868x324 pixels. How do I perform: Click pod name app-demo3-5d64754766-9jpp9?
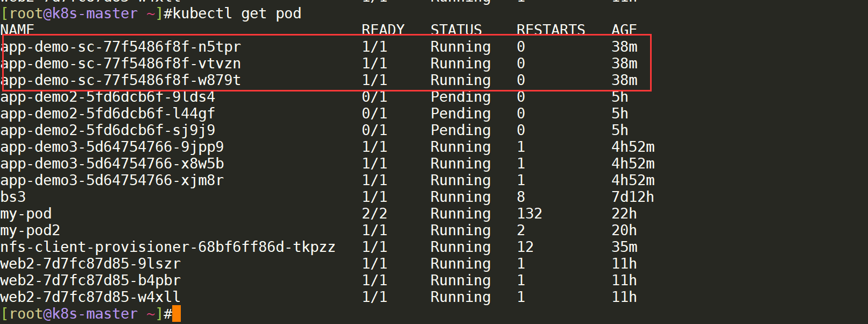(x=112, y=147)
